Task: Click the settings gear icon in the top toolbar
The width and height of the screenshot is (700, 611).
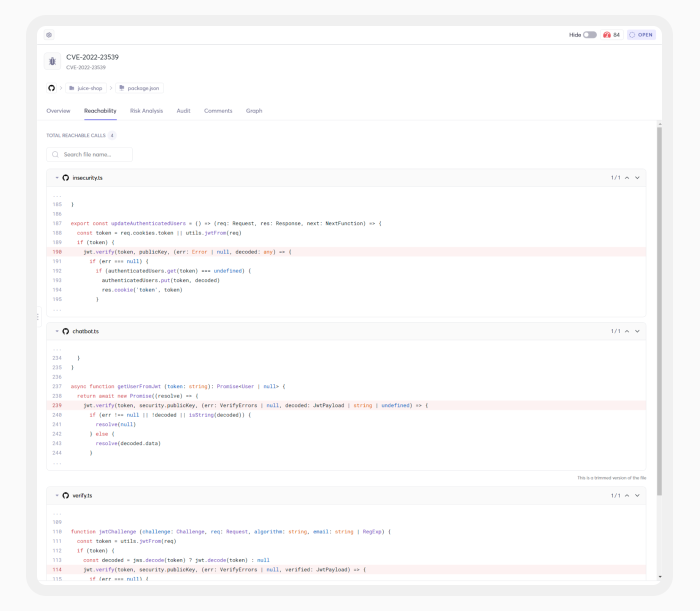Action: [x=48, y=34]
